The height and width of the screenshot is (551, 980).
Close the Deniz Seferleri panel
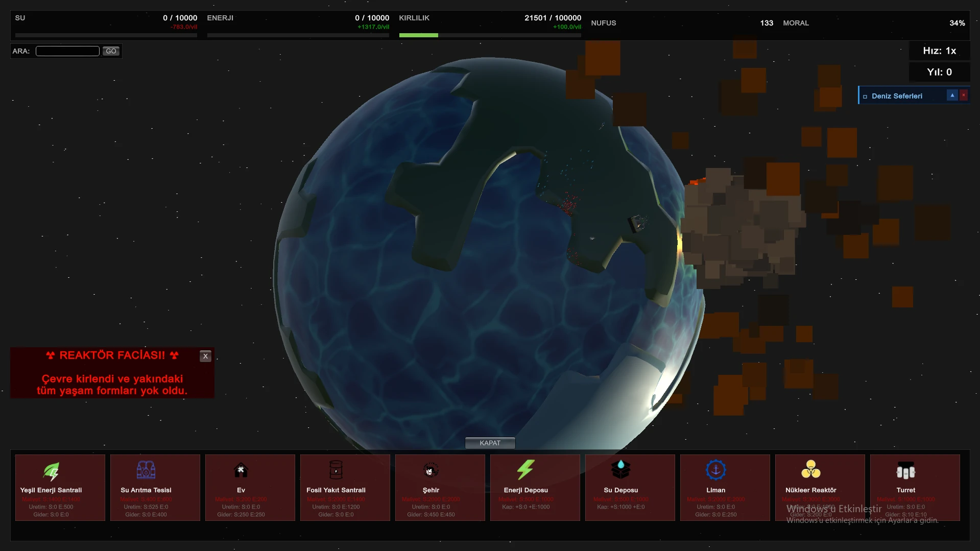964,95
